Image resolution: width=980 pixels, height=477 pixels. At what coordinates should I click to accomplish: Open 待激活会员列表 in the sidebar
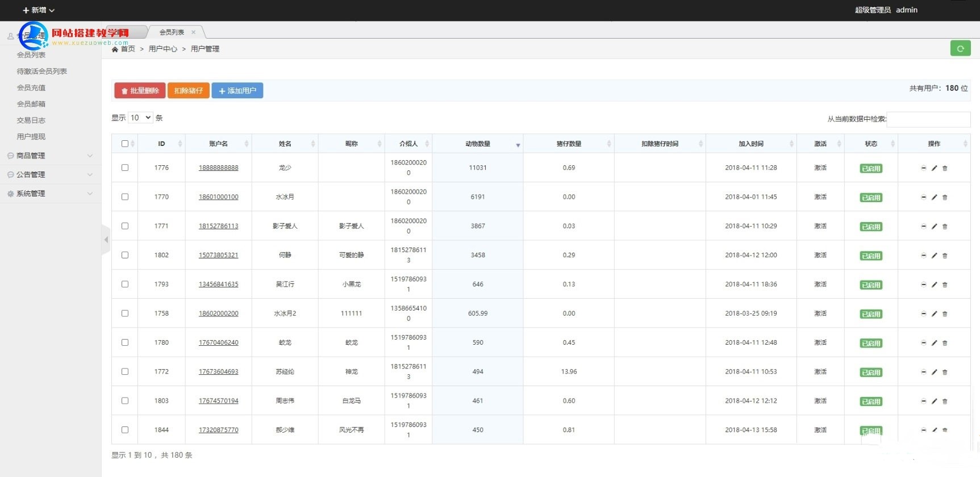pyautogui.click(x=42, y=72)
